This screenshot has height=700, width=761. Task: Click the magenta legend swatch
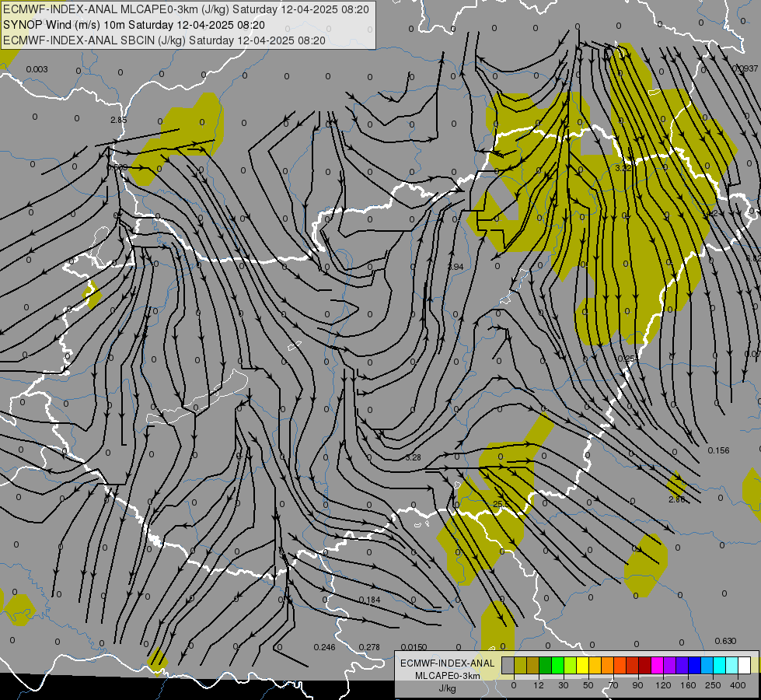[658, 665]
